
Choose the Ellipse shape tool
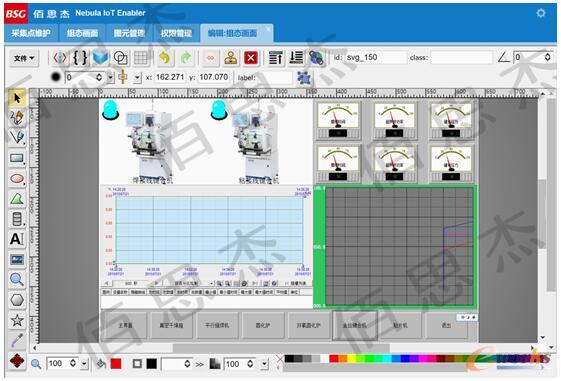(17, 179)
